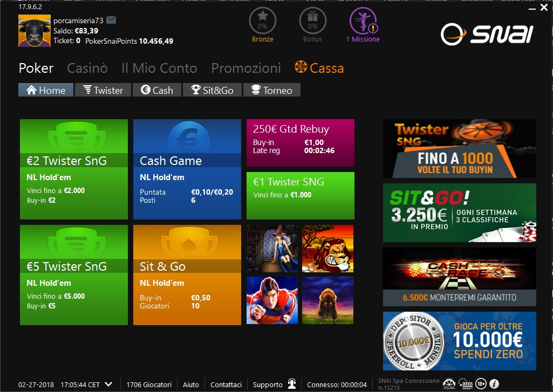
Task: Click the porcamiseria73 username
Action: click(78, 20)
